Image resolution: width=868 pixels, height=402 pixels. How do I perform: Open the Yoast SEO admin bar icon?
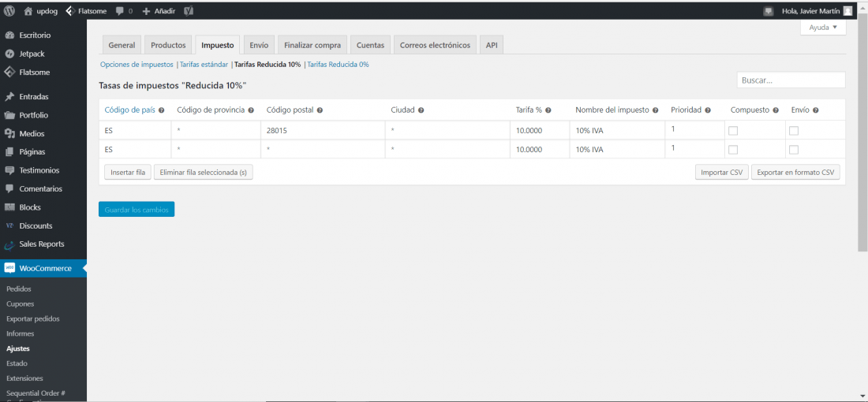click(189, 10)
